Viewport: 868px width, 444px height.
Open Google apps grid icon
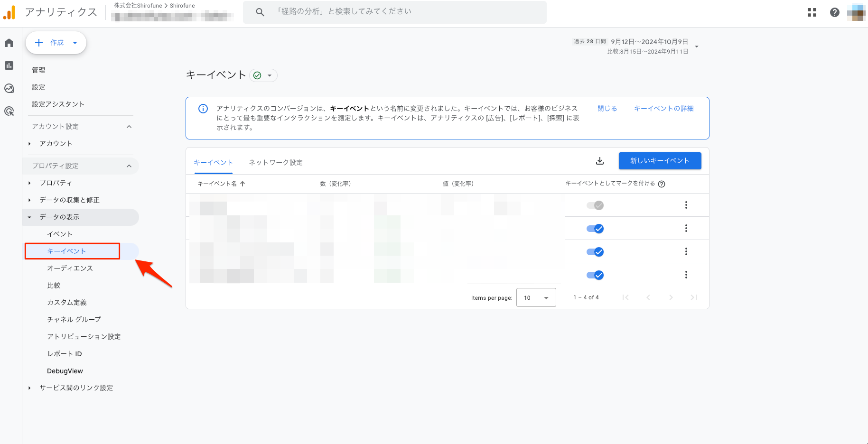[x=812, y=13]
